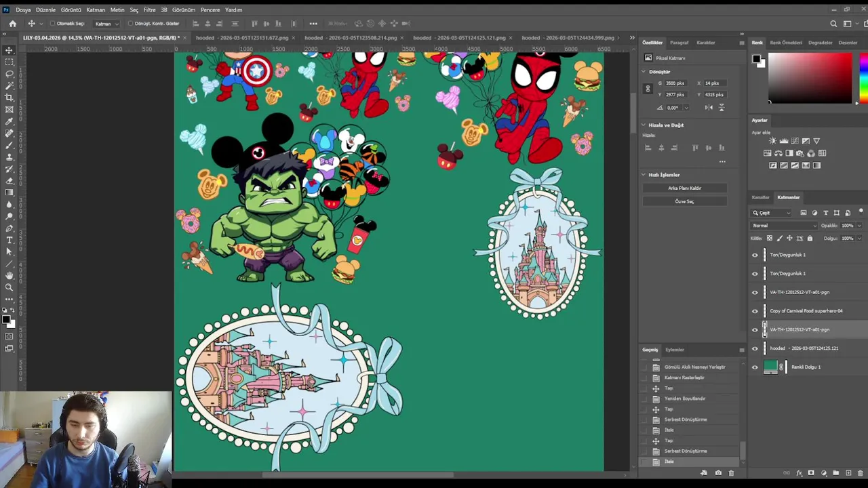Collapse the Hizala ve Dağıt section
The width and height of the screenshot is (868, 488).
(x=644, y=125)
